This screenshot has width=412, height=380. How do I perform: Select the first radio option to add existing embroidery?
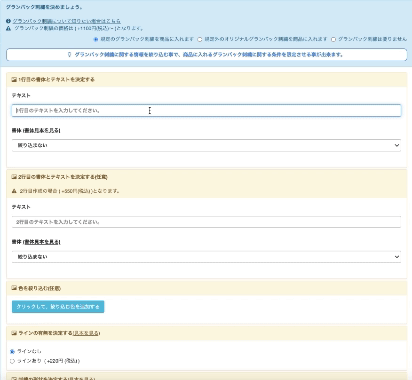point(96,39)
